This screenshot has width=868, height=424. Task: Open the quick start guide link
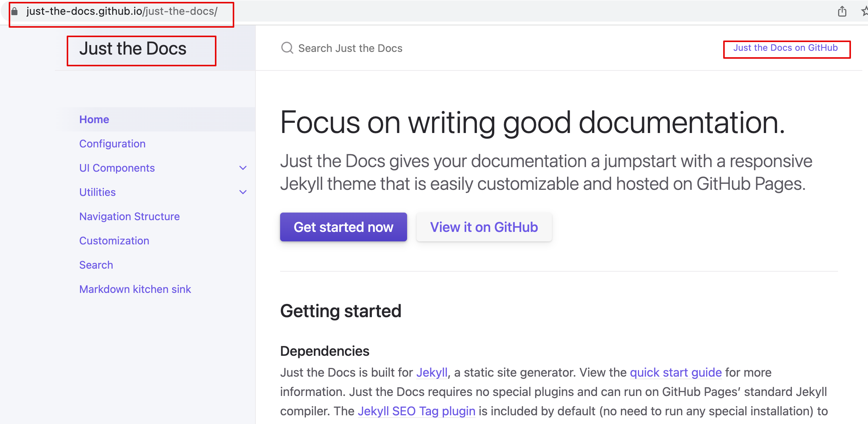[675, 372]
